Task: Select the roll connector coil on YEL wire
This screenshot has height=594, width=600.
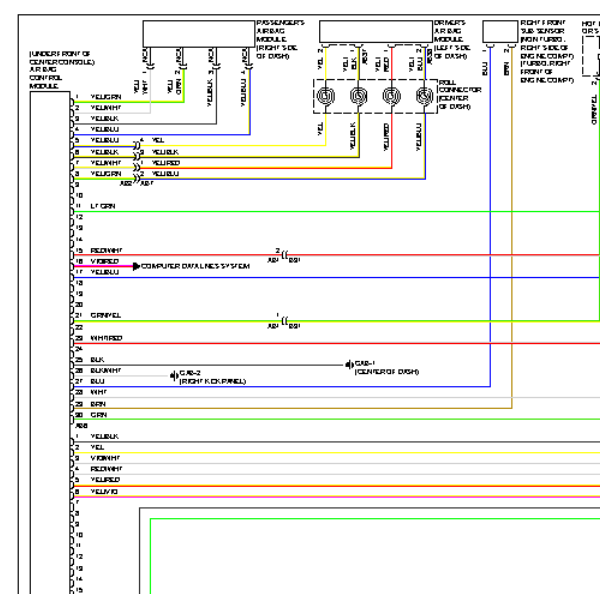Action: pos(326,96)
